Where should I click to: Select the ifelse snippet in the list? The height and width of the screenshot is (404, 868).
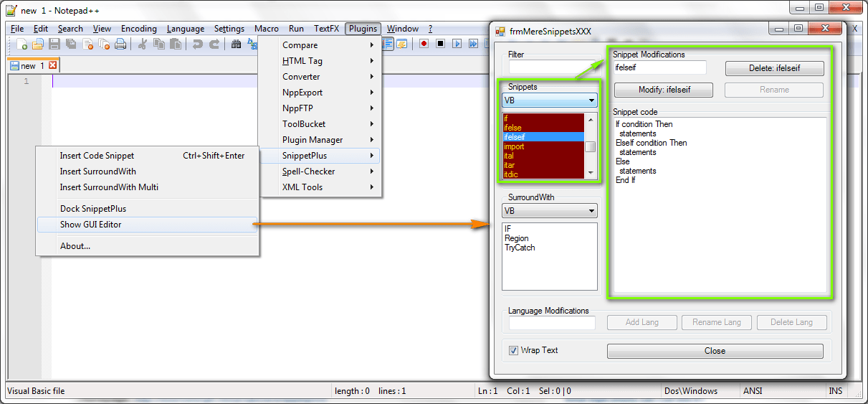(x=543, y=128)
